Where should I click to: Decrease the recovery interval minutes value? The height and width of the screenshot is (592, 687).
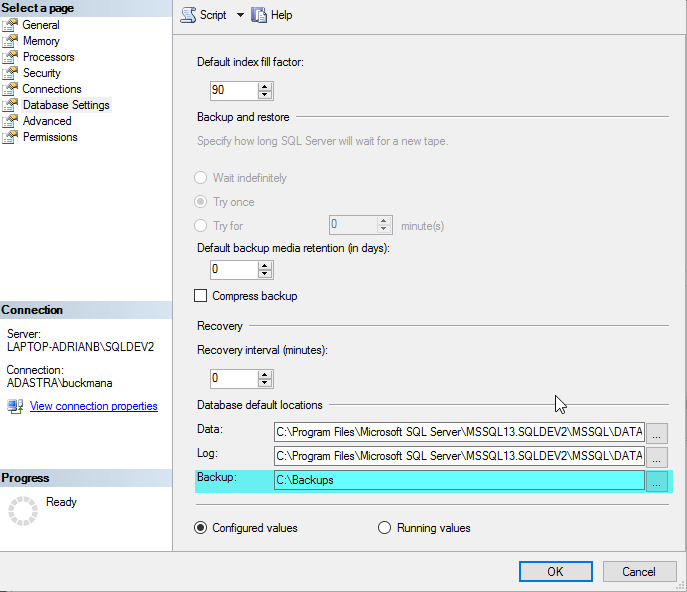point(265,383)
